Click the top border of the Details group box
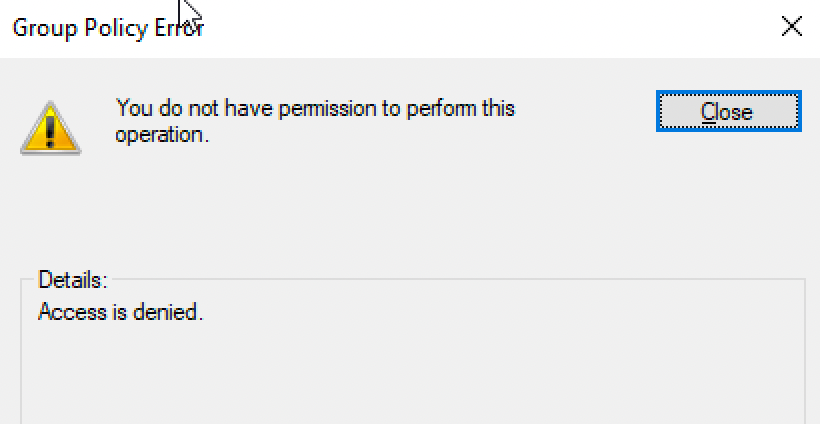Image resolution: width=820 pixels, height=424 pixels. 455,279
